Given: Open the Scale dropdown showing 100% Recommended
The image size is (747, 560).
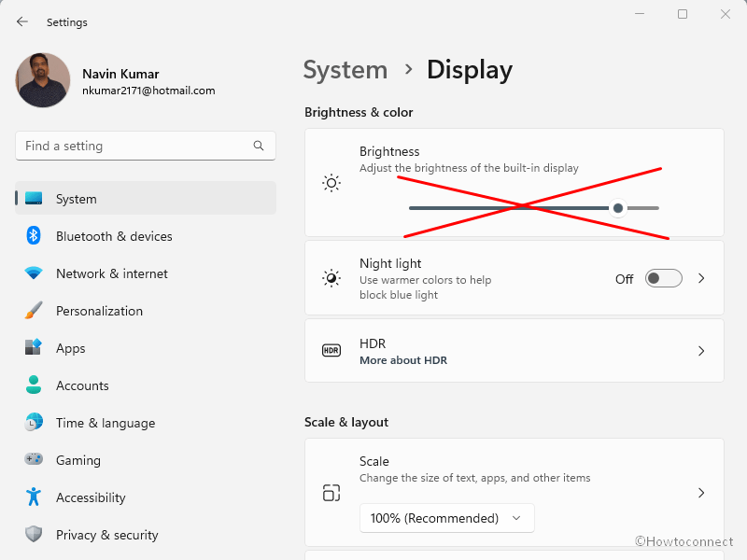Looking at the screenshot, I should (x=446, y=518).
